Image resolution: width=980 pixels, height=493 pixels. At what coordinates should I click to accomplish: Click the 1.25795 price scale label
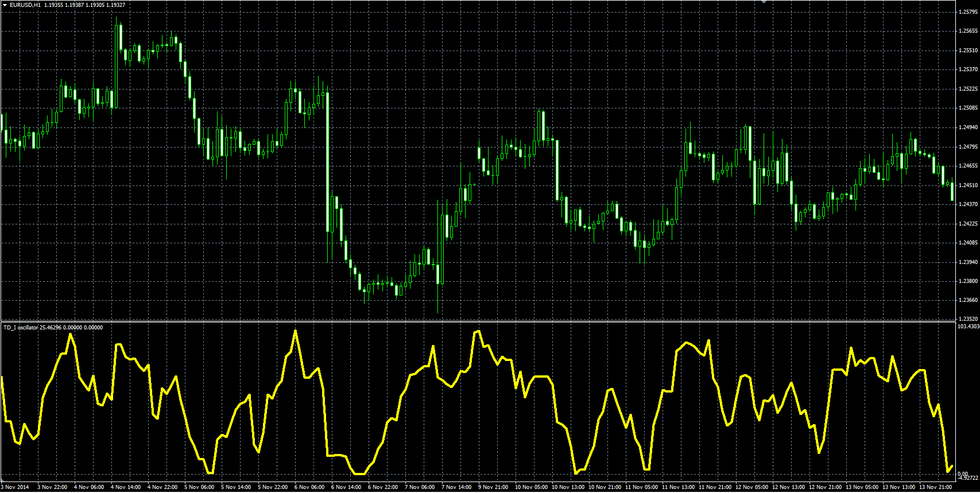pos(968,11)
